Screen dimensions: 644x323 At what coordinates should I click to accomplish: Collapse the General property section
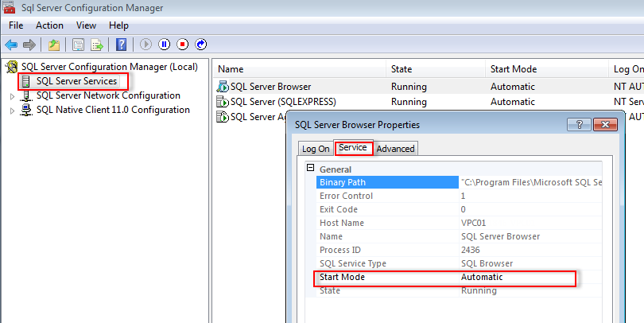(x=311, y=168)
